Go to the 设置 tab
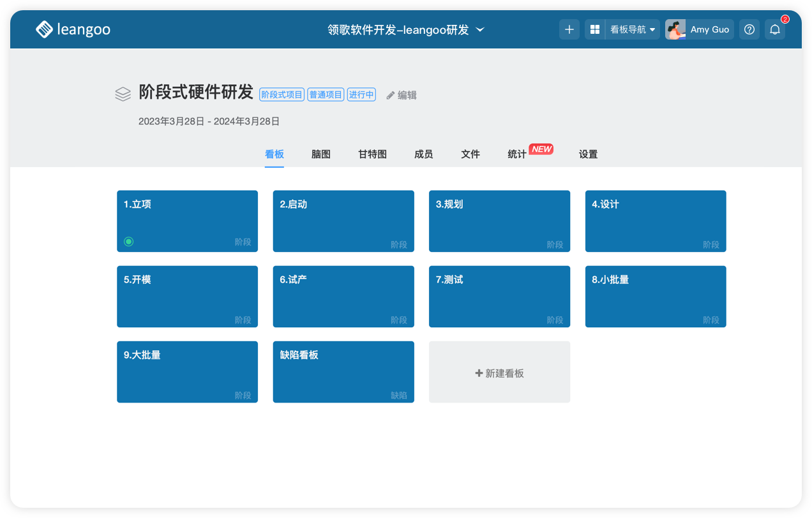 [588, 154]
